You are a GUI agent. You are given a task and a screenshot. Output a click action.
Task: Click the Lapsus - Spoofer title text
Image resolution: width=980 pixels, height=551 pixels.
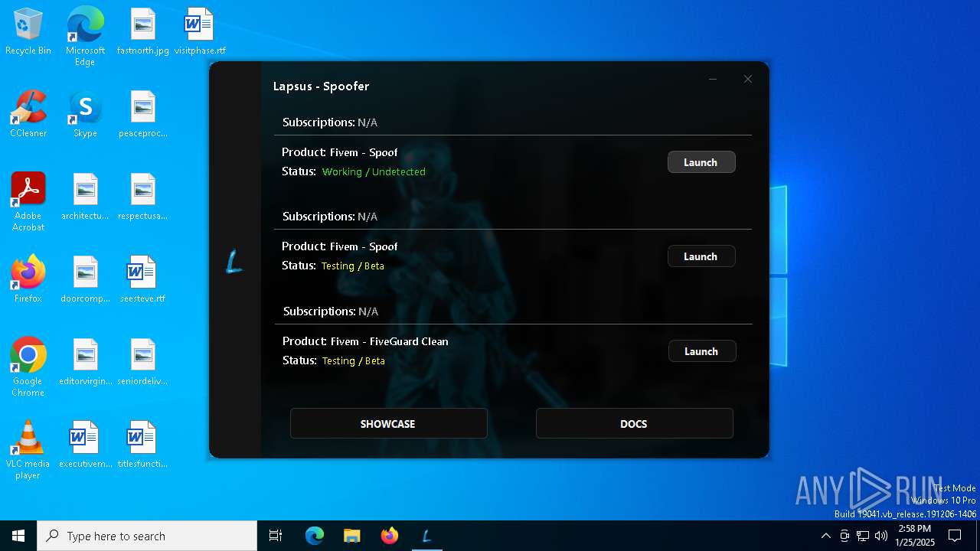point(322,86)
